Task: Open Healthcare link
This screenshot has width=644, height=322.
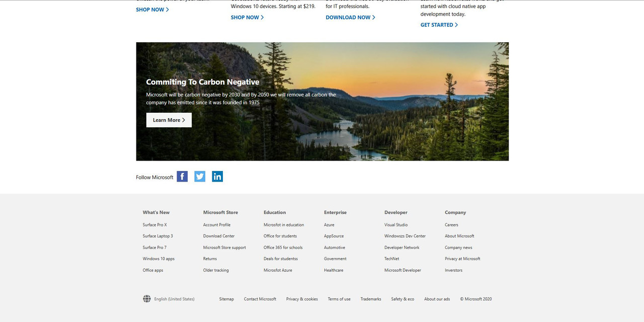Action: pyautogui.click(x=334, y=270)
